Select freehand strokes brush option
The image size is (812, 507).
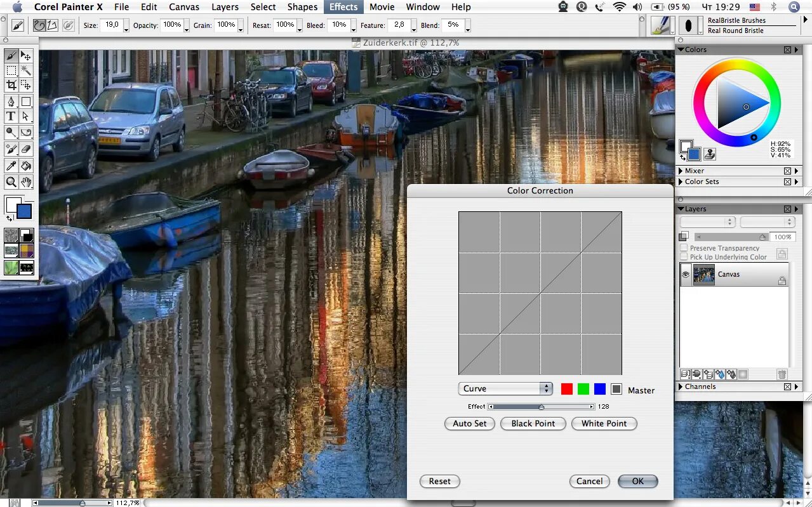[x=39, y=25]
